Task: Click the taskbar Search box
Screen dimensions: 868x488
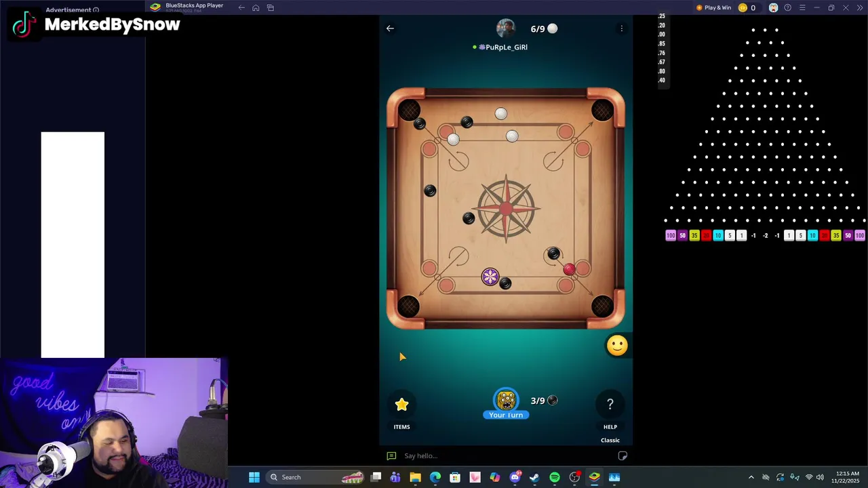Action: pos(316,477)
